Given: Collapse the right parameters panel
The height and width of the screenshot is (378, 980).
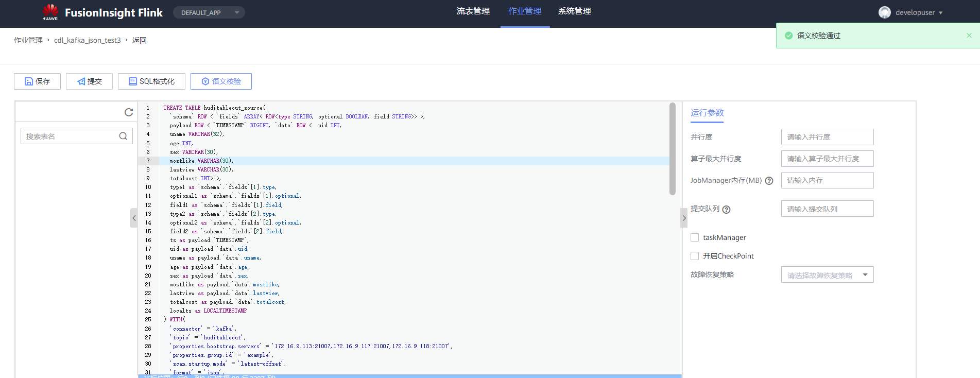Looking at the screenshot, I should click(x=684, y=218).
